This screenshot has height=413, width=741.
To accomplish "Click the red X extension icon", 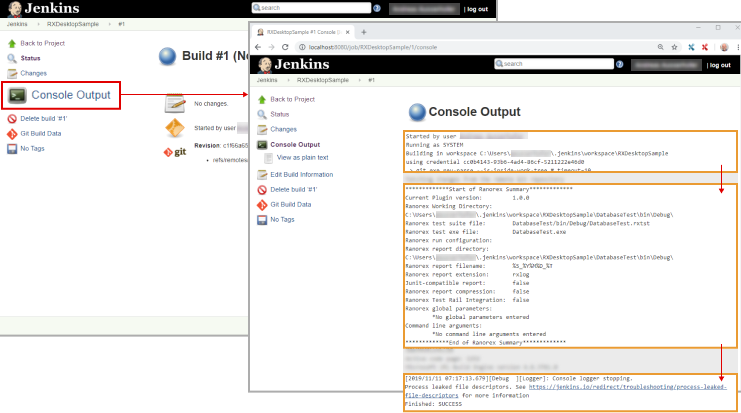I will point(705,47).
